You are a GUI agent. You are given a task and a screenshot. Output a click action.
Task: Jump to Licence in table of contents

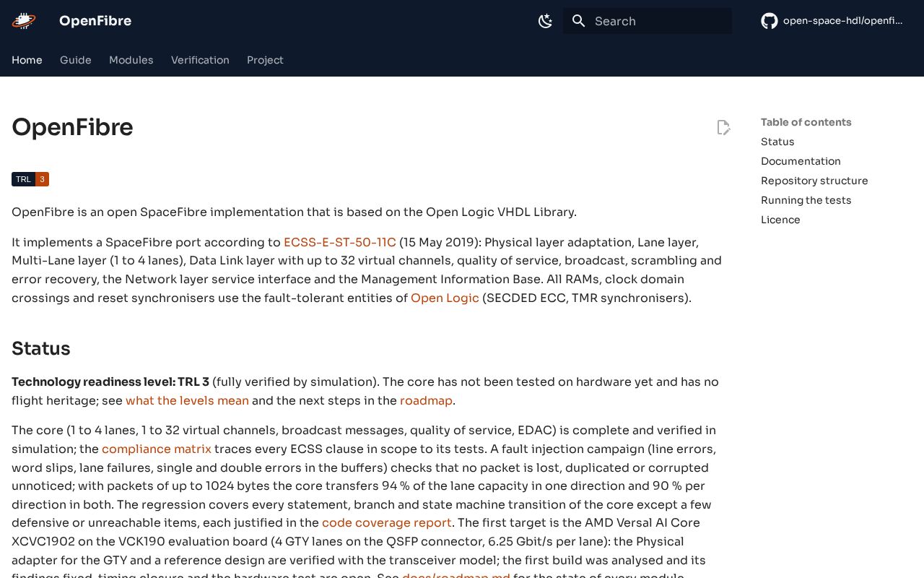pos(780,220)
